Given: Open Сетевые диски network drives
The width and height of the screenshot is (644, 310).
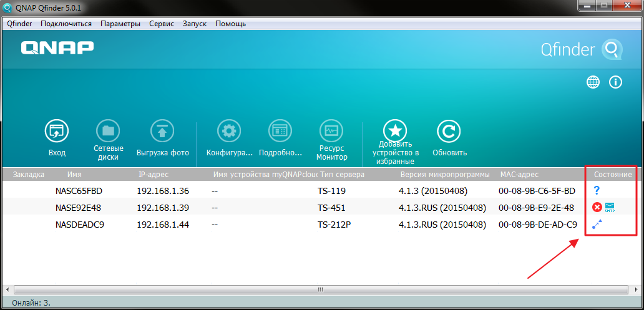Looking at the screenshot, I should pyautogui.click(x=109, y=132).
